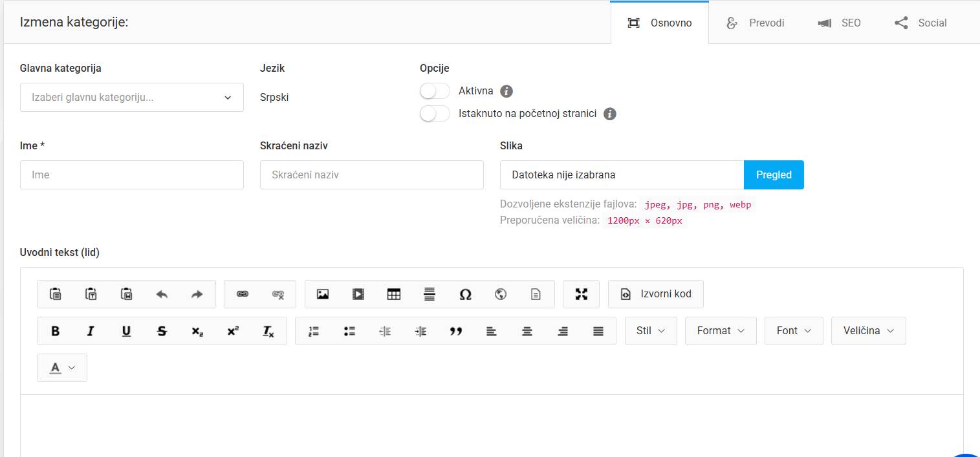Open the Veličina size dropdown
Screen dimensions: 980x457
[x=868, y=331]
